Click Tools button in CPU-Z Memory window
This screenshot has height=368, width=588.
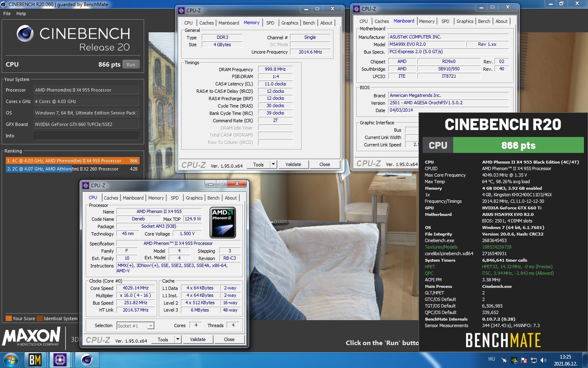pos(258,164)
